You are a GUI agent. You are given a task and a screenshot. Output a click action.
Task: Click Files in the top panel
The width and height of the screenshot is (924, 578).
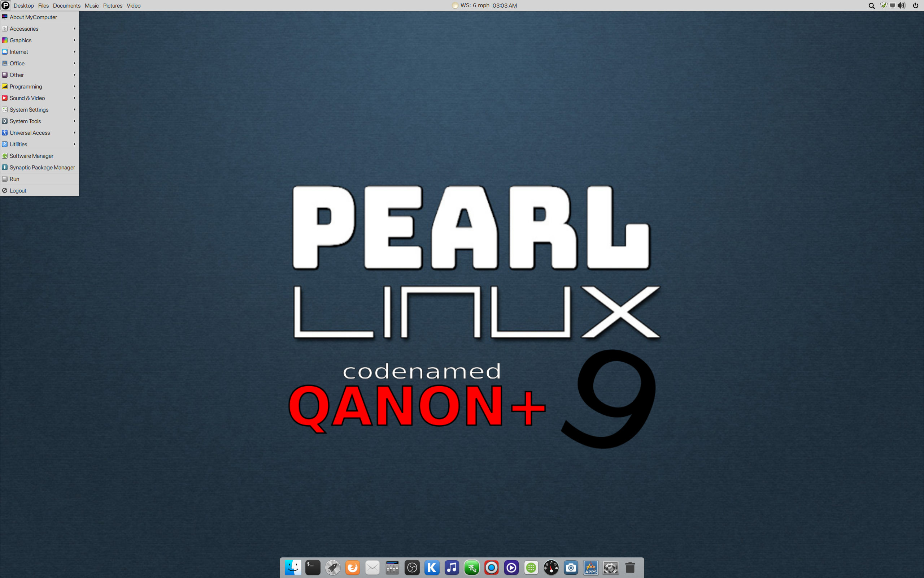point(43,5)
